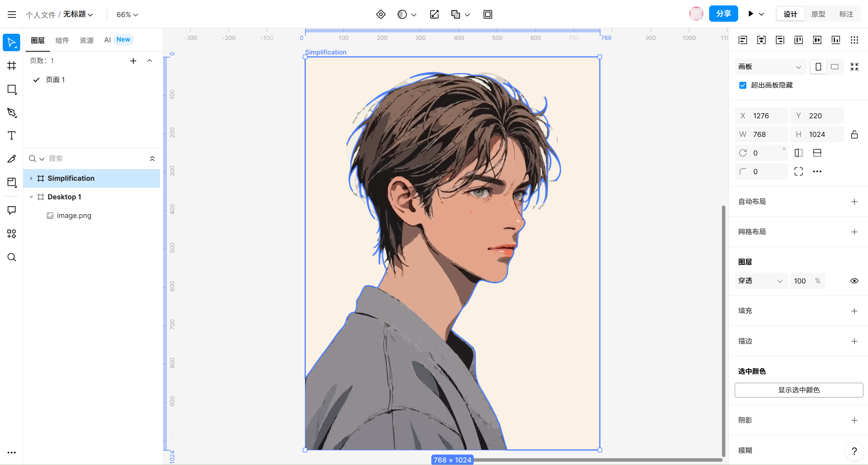Screen dimensions: 868x465
Task: Open the 画板 artboard type dropdown
Action: (770, 67)
